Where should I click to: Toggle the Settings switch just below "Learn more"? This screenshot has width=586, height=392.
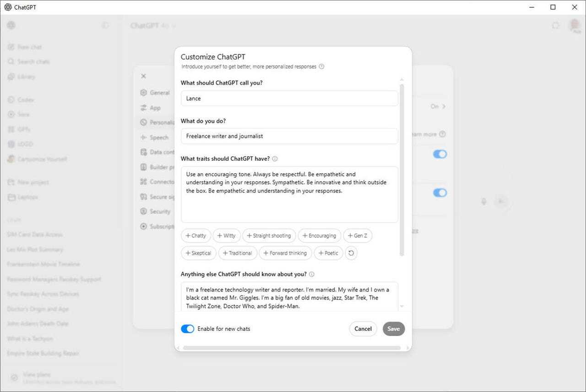tap(440, 154)
